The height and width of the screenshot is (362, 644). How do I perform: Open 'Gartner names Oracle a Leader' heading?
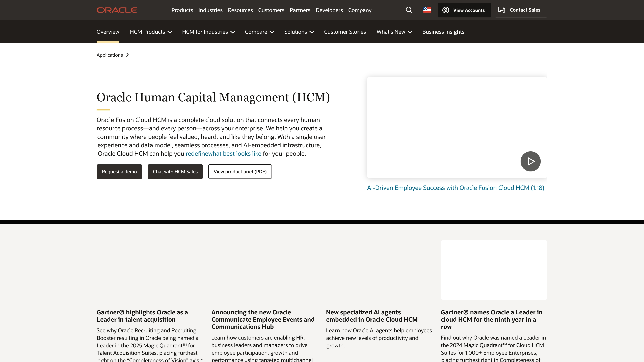pos(492,320)
